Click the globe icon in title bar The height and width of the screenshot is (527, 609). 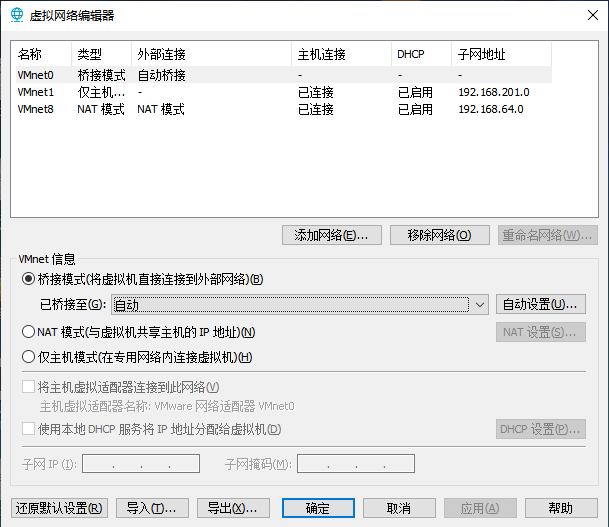[x=17, y=15]
